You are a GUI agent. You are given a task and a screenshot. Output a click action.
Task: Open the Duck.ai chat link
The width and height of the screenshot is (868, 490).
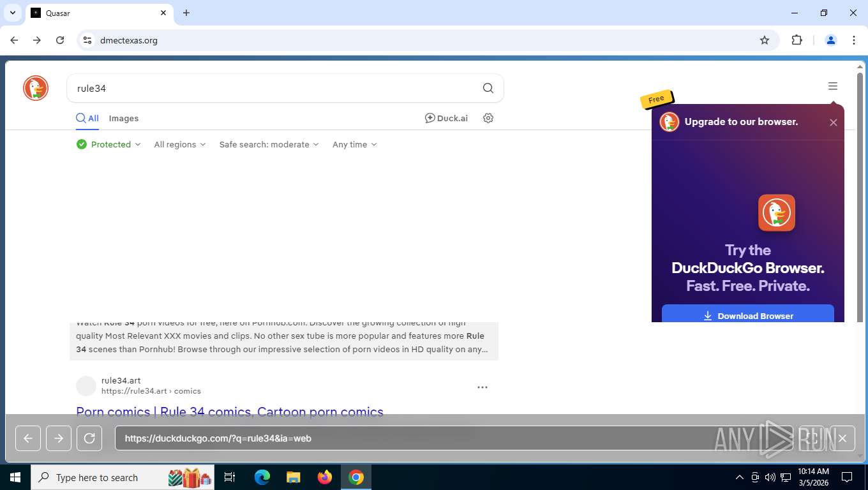point(446,118)
